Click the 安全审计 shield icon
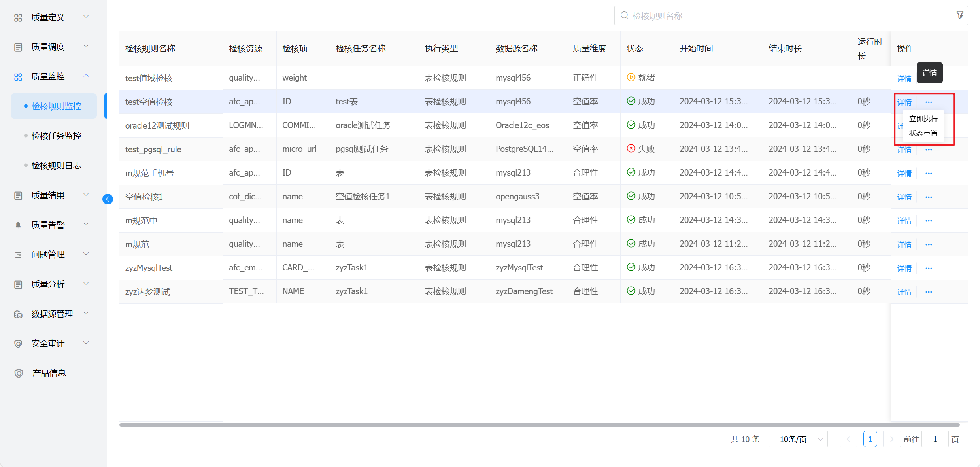 coord(18,344)
